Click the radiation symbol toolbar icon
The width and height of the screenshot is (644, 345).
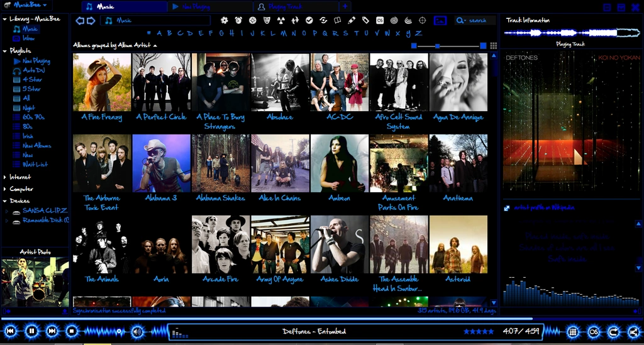click(281, 21)
